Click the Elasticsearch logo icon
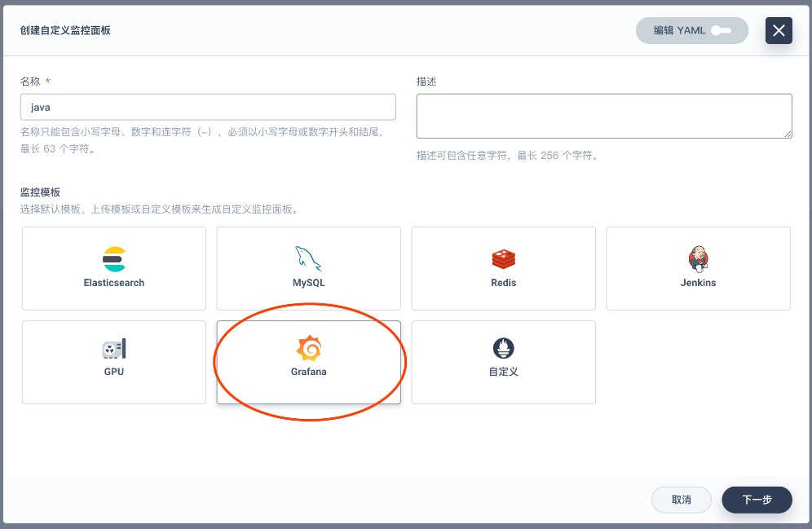Viewport: 812px width, 529px height. (114, 259)
